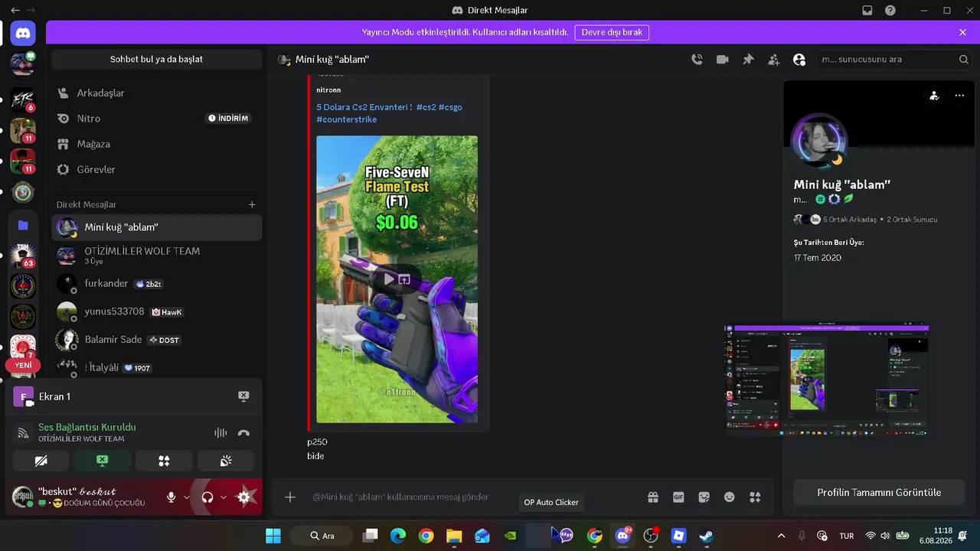The width and height of the screenshot is (980, 551).
Task: Open Discord help question mark
Action: (x=890, y=11)
